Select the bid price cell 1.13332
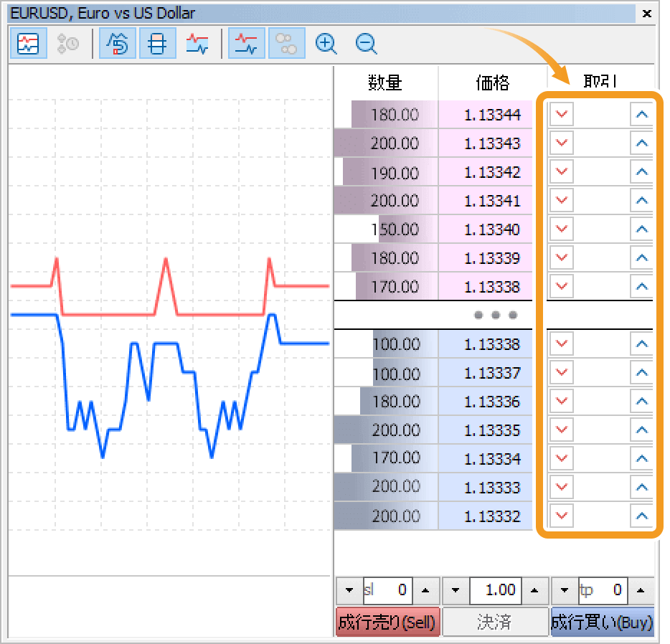 (486, 516)
